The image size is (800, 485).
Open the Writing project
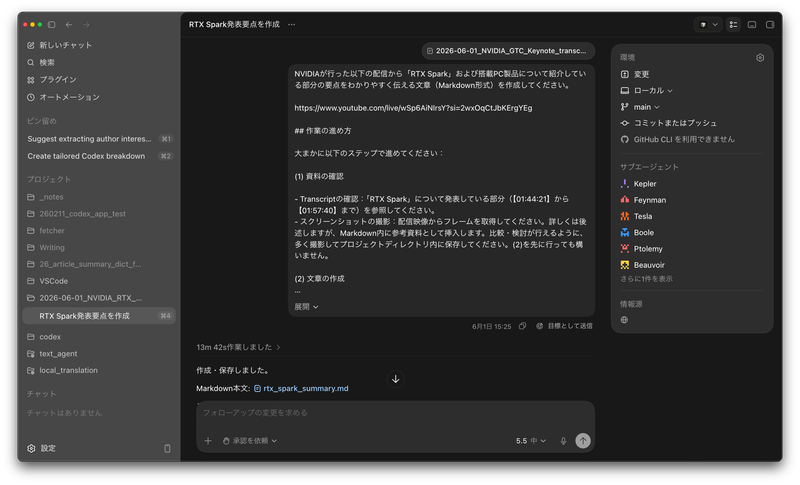pos(46,247)
